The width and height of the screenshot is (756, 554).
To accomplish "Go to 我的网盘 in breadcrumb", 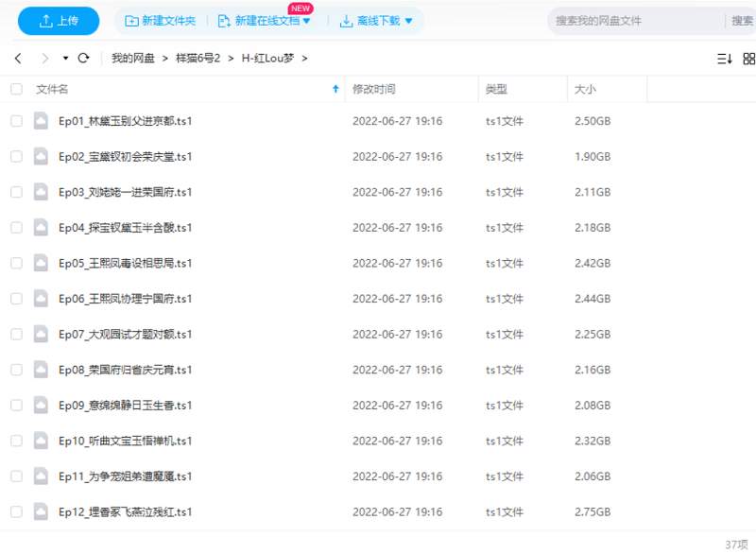I will [x=132, y=59].
